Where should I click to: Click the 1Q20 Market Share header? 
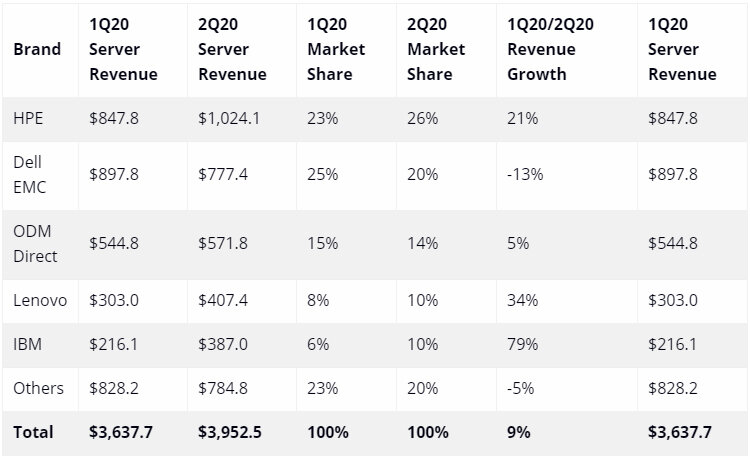pos(336,49)
